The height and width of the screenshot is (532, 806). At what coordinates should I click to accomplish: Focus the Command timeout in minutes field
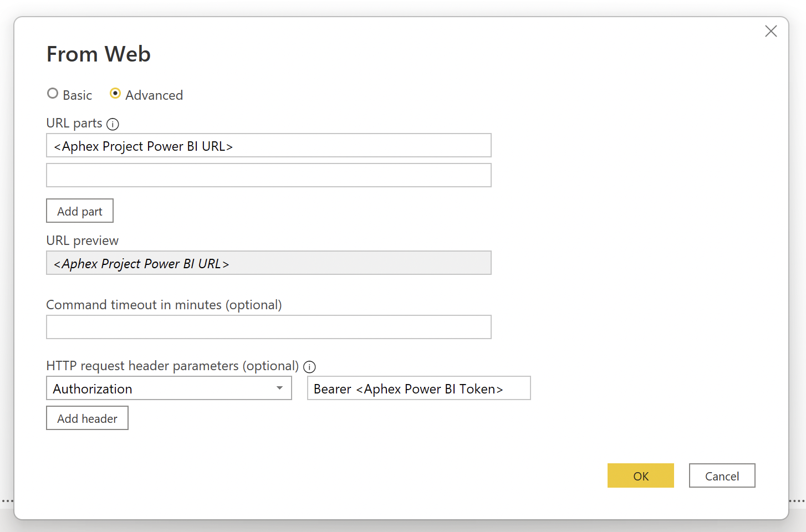coord(268,328)
